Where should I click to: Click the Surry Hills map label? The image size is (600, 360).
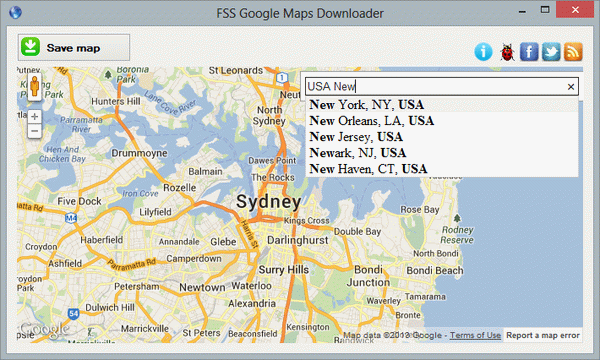284,270
